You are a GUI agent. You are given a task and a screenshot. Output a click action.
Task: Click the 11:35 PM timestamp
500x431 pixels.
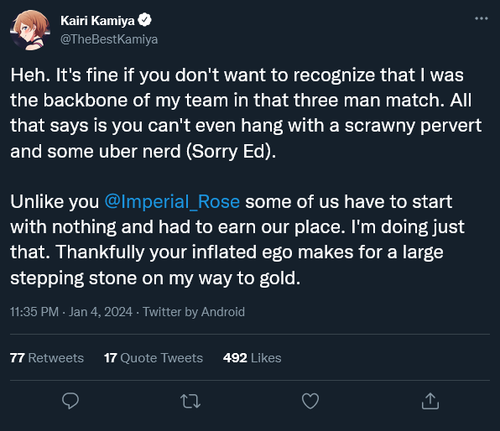[x=34, y=312]
